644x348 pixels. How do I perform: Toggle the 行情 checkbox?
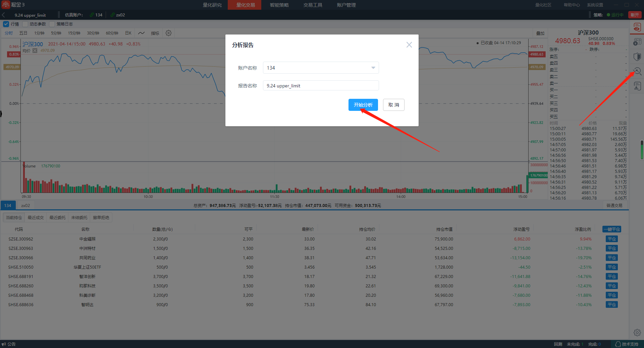click(x=6, y=24)
